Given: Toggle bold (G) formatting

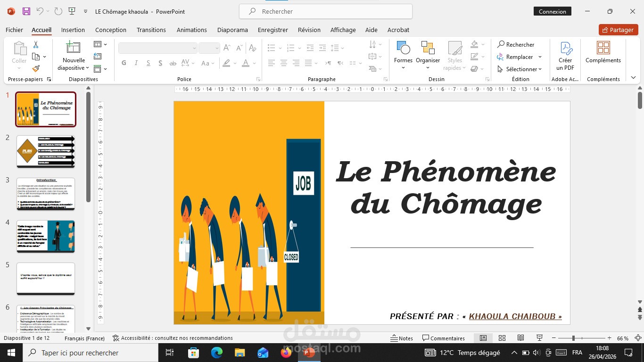Looking at the screenshot, I should click(124, 63).
